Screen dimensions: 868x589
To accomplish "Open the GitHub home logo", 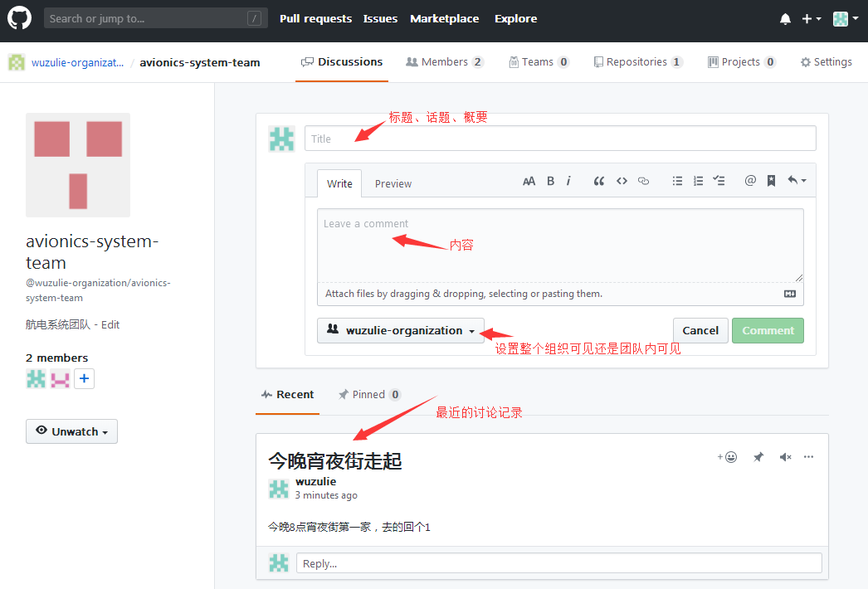I will click(19, 18).
